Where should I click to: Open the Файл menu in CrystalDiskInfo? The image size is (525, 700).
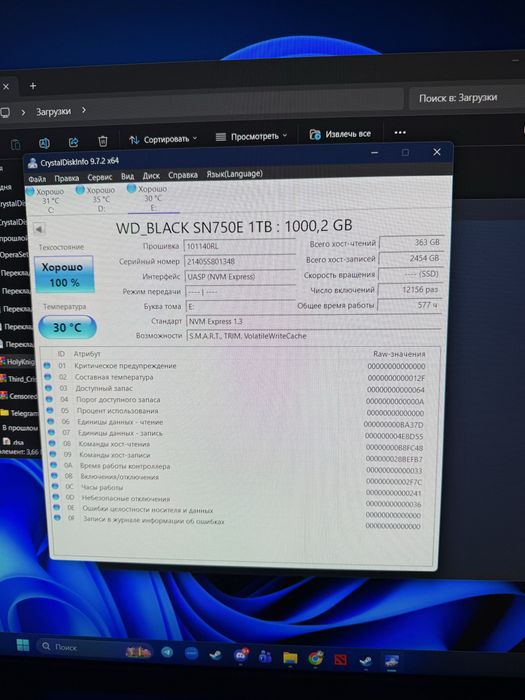(37, 179)
